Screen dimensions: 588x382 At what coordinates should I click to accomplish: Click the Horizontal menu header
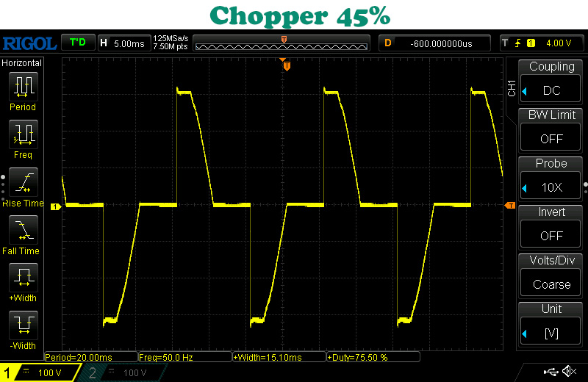tap(22, 62)
